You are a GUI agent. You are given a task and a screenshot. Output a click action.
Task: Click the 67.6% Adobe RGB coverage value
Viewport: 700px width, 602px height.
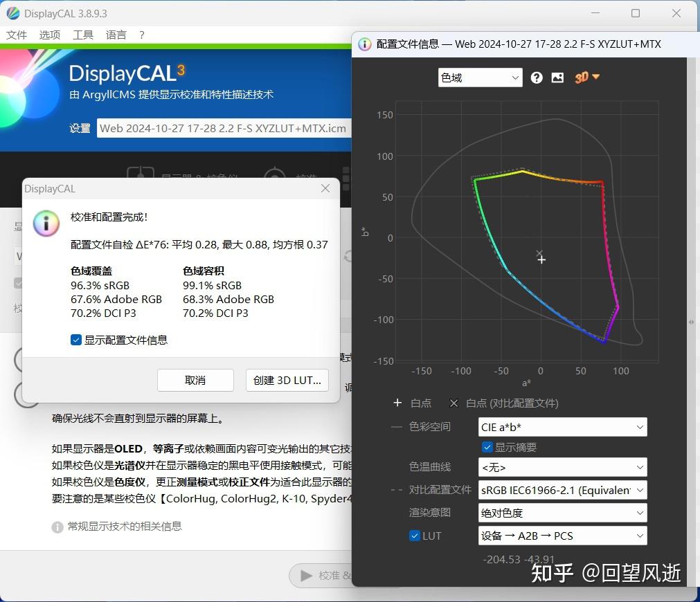click(x=116, y=300)
